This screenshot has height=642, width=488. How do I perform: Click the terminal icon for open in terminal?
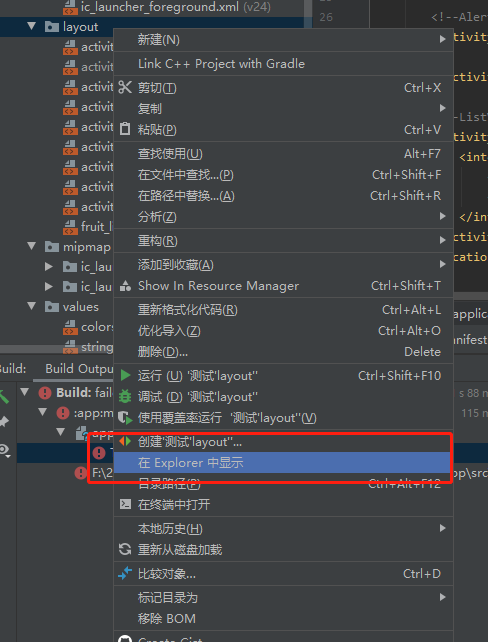coord(125,504)
